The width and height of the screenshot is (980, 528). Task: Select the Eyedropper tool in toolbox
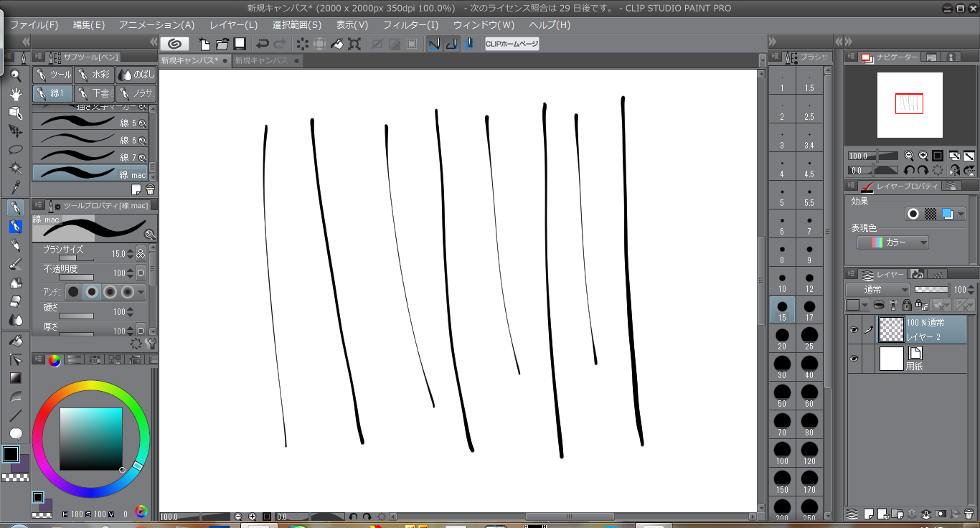(x=16, y=187)
